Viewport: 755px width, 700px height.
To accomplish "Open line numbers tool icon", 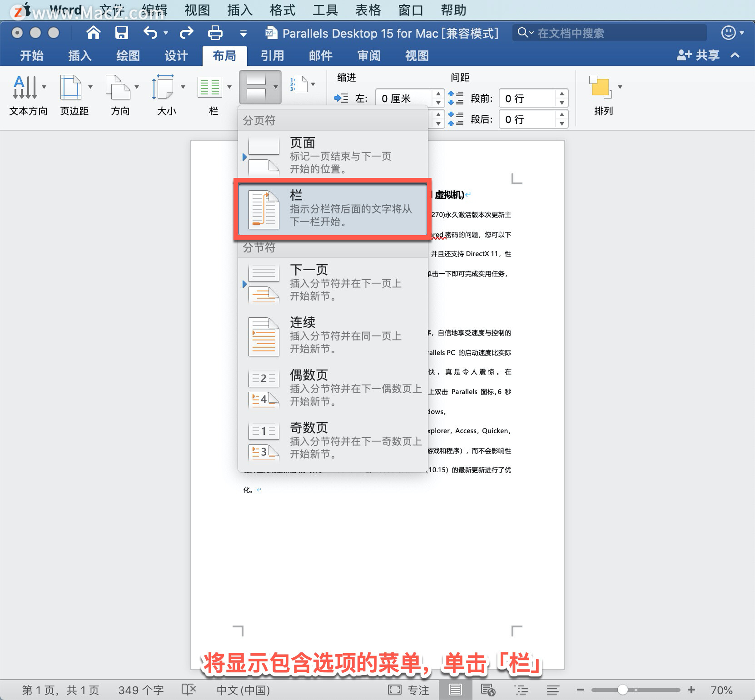I will (x=299, y=84).
